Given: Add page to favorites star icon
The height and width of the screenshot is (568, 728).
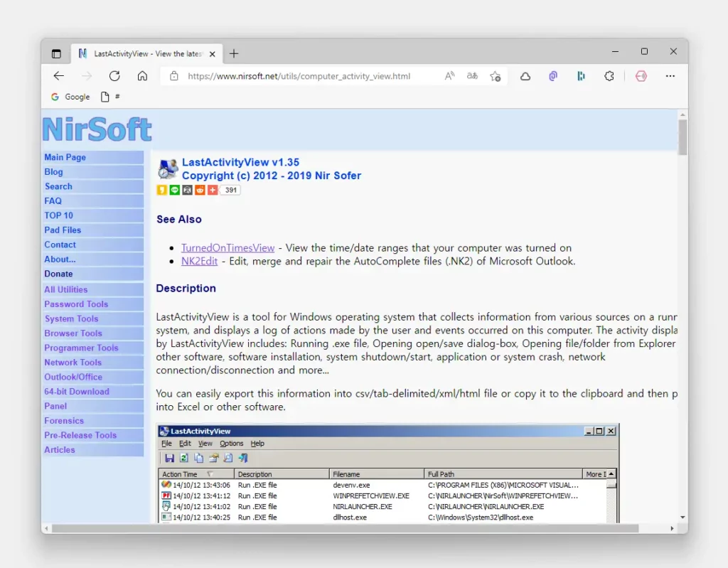Looking at the screenshot, I should [496, 76].
